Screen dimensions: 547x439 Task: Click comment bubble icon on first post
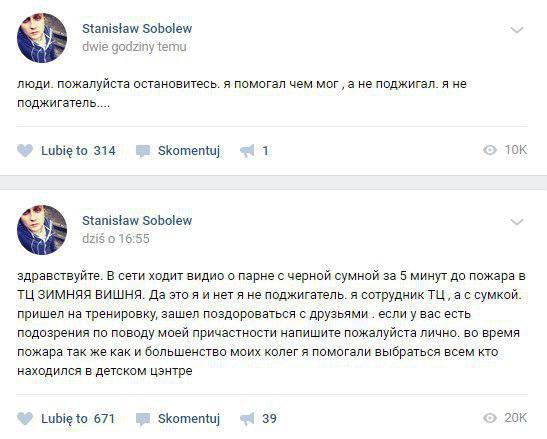[x=143, y=151]
